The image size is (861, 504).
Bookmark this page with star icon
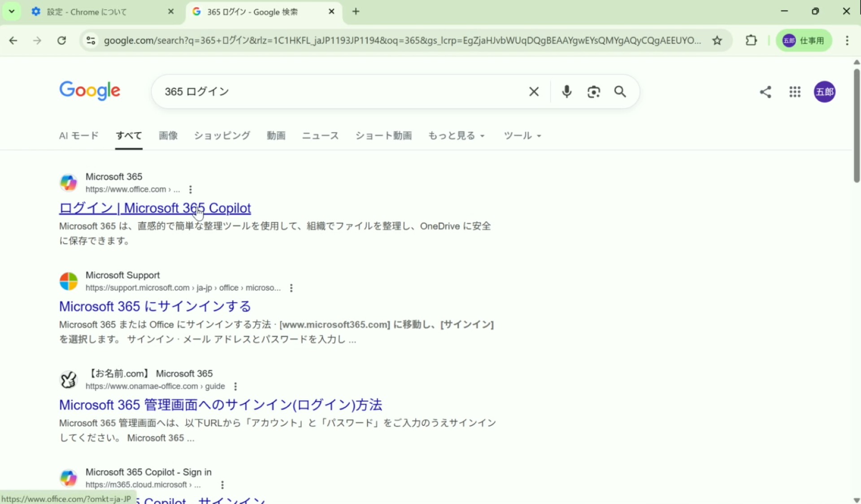click(717, 40)
